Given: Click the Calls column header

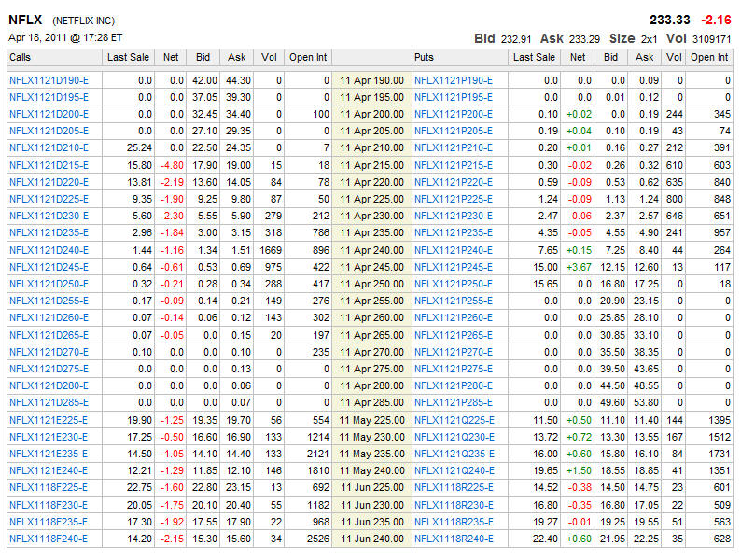Looking at the screenshot, I should point(21,58).
